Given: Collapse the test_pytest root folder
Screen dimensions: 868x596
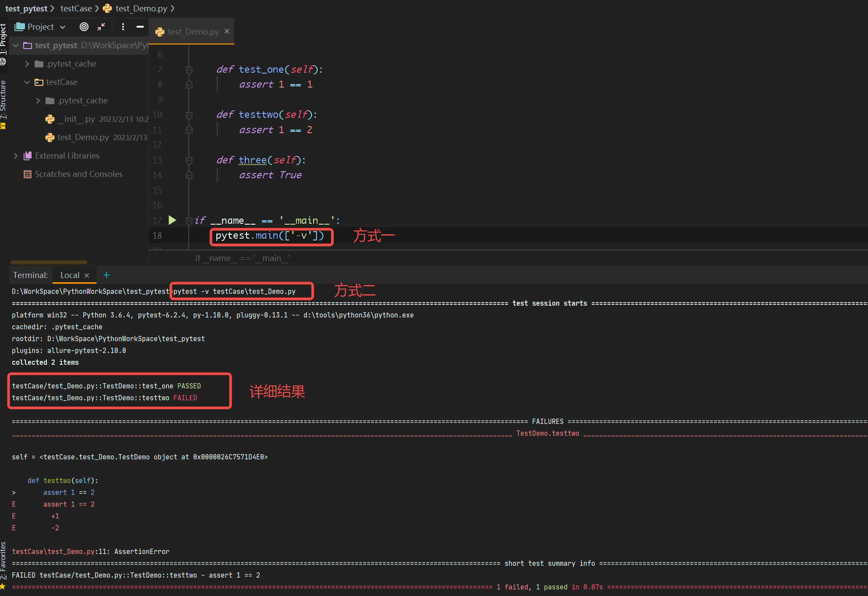Looking at the screenshot, I should [16, 46].
